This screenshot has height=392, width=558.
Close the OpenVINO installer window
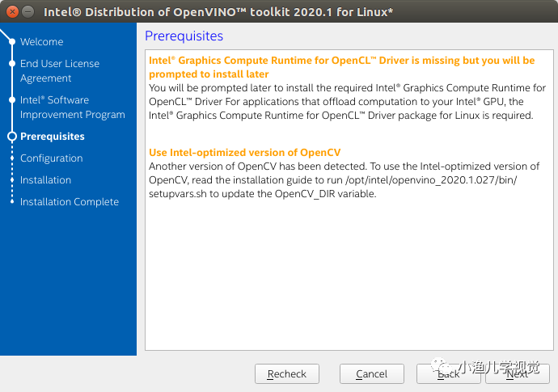(11, 11)
